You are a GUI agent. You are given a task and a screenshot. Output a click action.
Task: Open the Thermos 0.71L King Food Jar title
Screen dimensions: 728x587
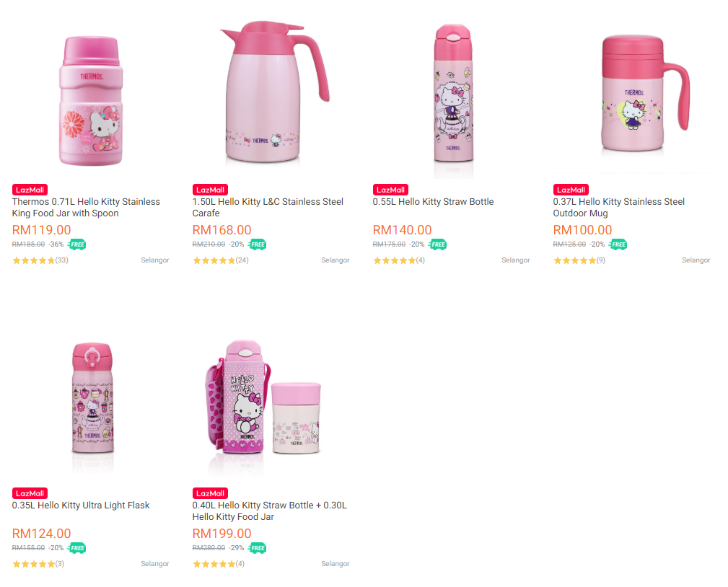[x=86, y=208]
